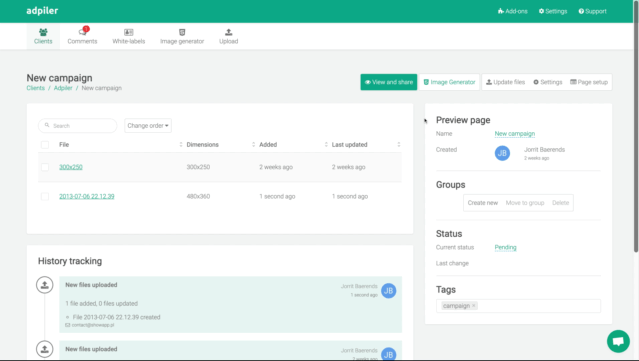Toggle the select-all files checkbox
639x361 pixels.
tap(45, 145)
